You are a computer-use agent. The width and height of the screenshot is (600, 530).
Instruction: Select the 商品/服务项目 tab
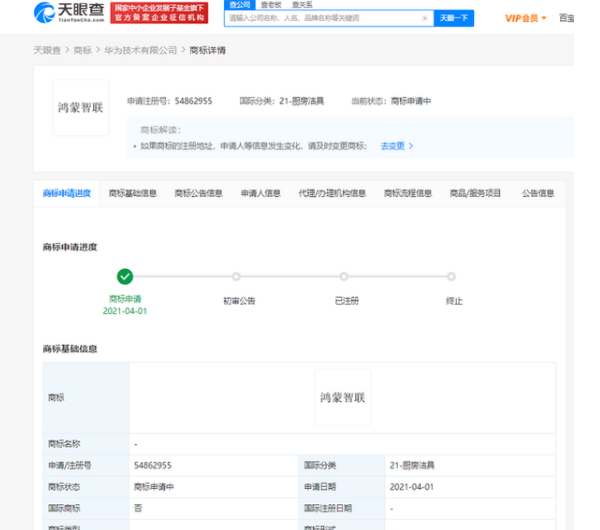pos(475,193)
